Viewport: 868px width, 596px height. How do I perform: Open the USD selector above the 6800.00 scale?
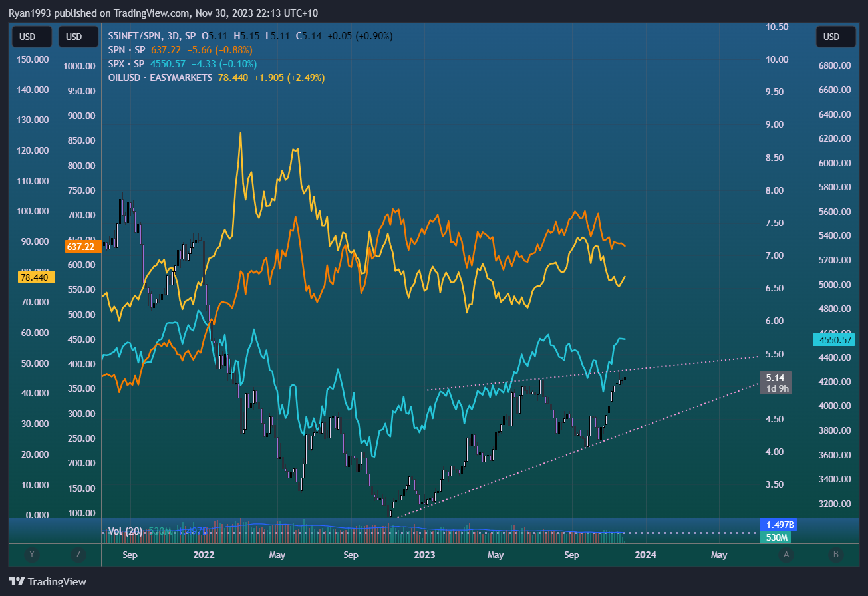click(x=837, y=37)
